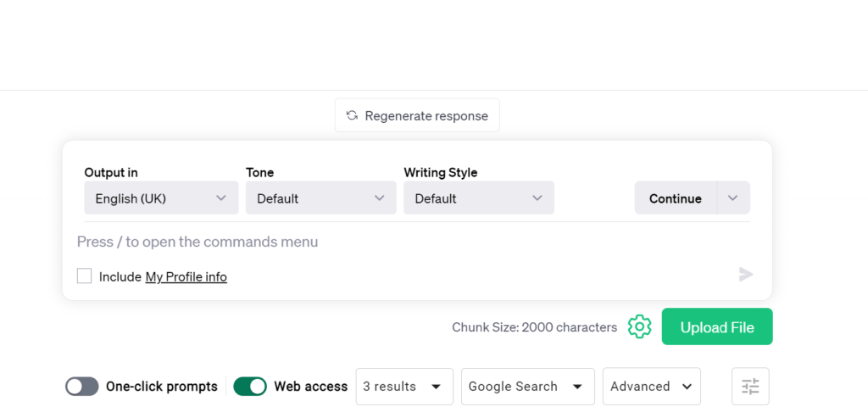Open the 3 results dropdown
The width and height of the screenshot is (868, 418).
tap(404, 387)
